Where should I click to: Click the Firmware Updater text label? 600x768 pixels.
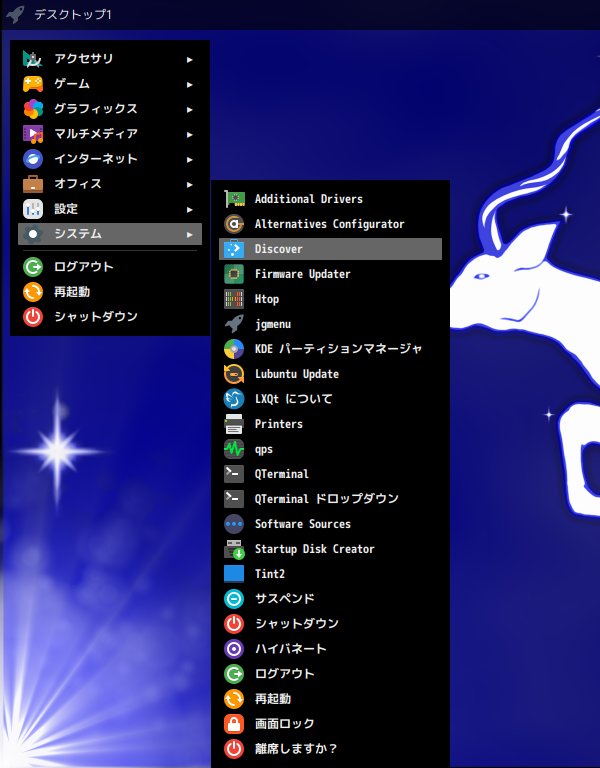tap(303, 274)
